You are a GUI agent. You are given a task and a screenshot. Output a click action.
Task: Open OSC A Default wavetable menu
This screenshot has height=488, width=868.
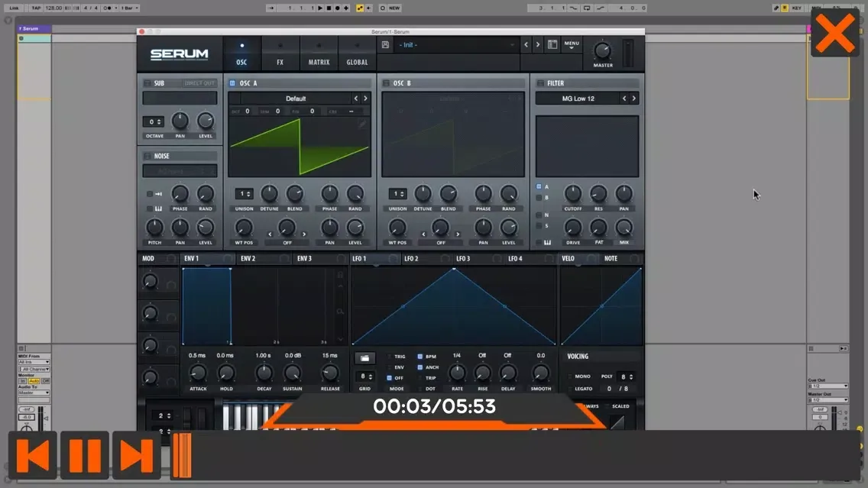[296, 99]
